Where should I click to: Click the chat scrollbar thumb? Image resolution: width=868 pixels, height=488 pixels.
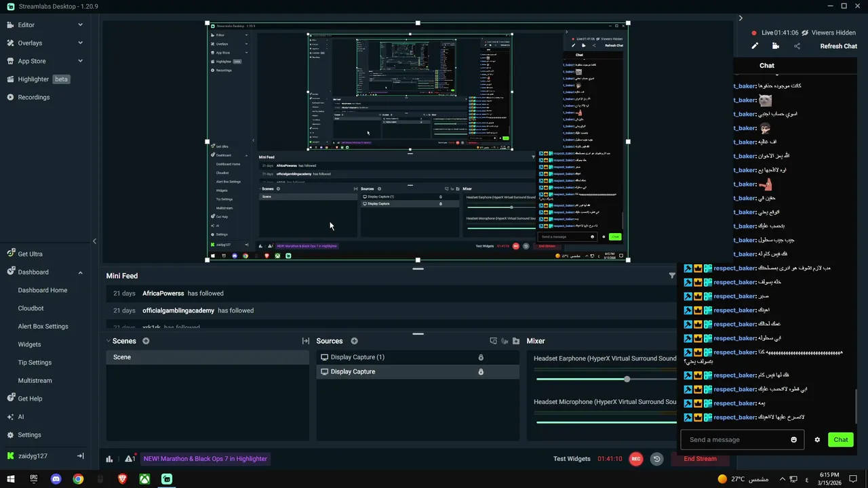(x=856, y=406)
